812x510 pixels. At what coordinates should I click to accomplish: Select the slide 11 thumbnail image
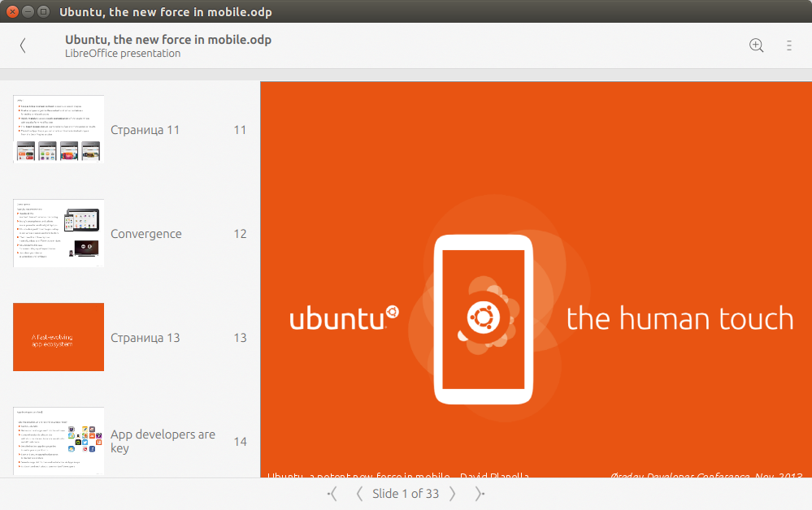pos(59,130)
